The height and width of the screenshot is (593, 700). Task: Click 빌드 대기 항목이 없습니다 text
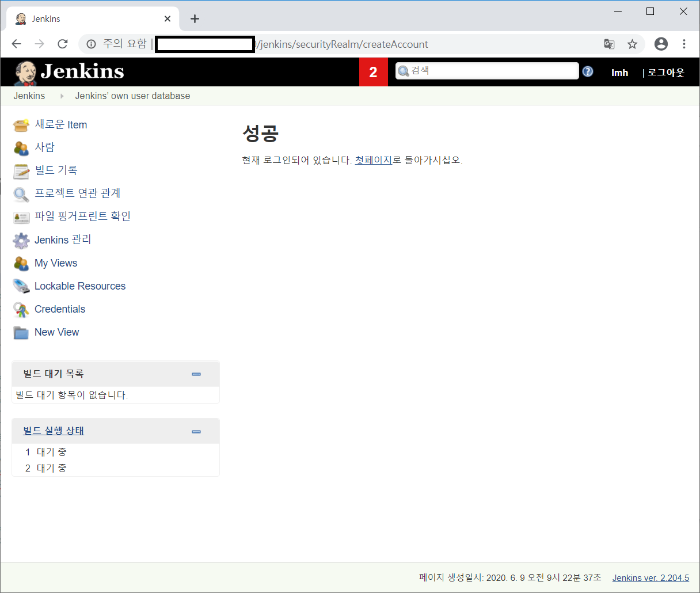click(72, 395)
